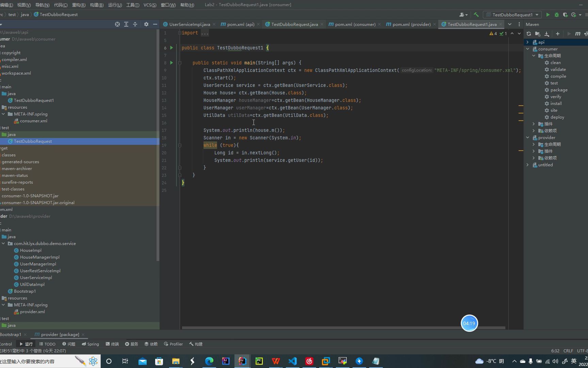Open the run configuration dropdown TestDubboRequest1
588x368 pixels.
pos(512,15)
